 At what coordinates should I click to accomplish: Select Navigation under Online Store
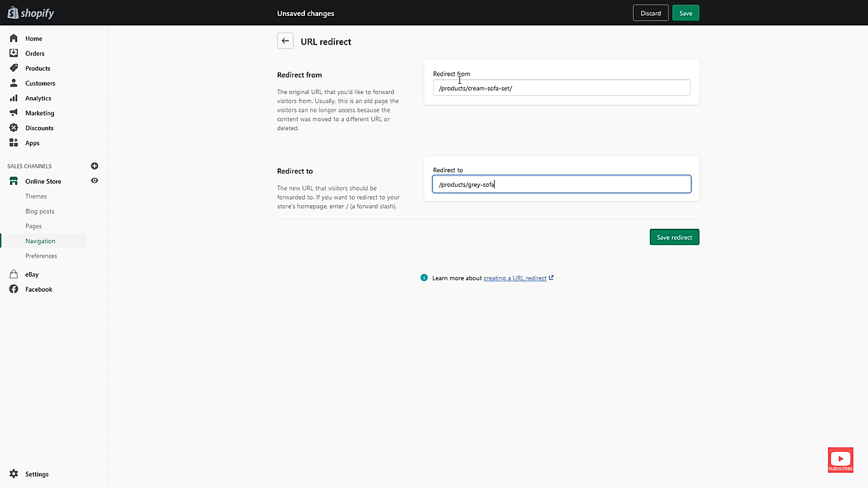point(40,241)
